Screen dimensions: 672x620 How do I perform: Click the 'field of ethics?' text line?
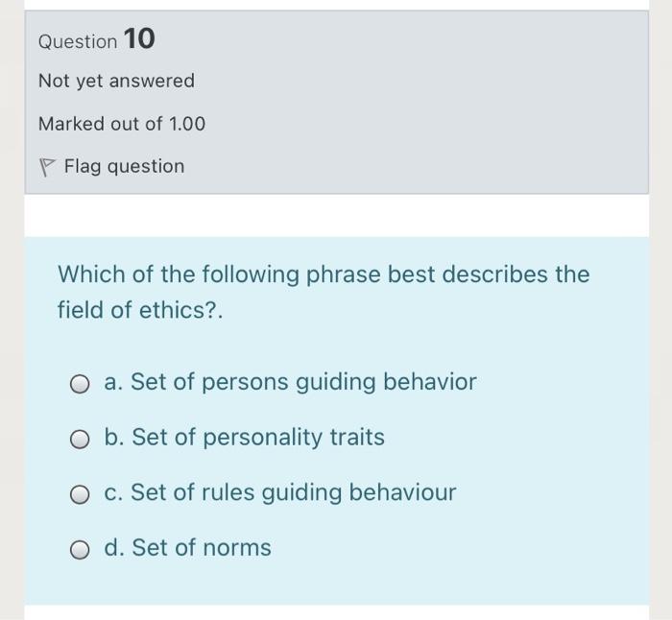(x=140, y=311)
